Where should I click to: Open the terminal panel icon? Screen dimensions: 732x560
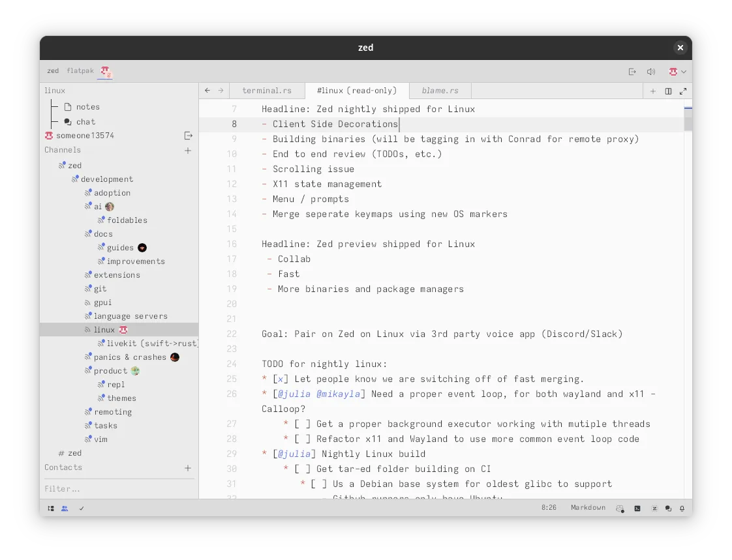click(637, 508)
